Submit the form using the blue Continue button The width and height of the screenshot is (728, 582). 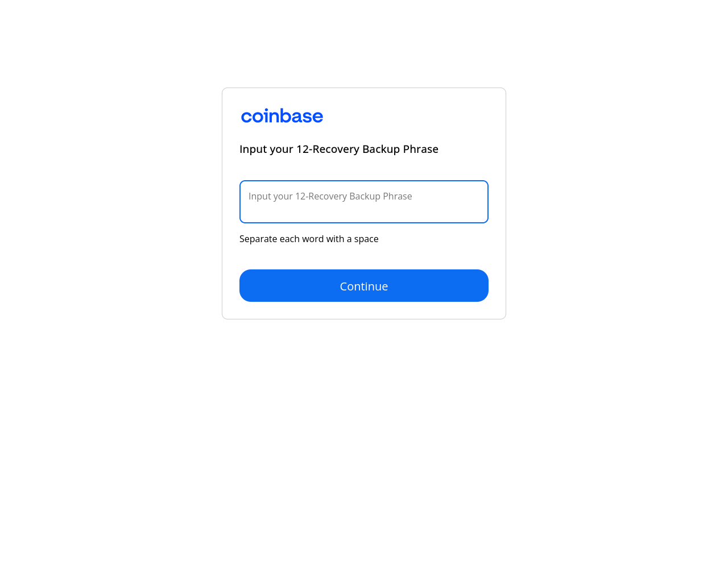364,286
